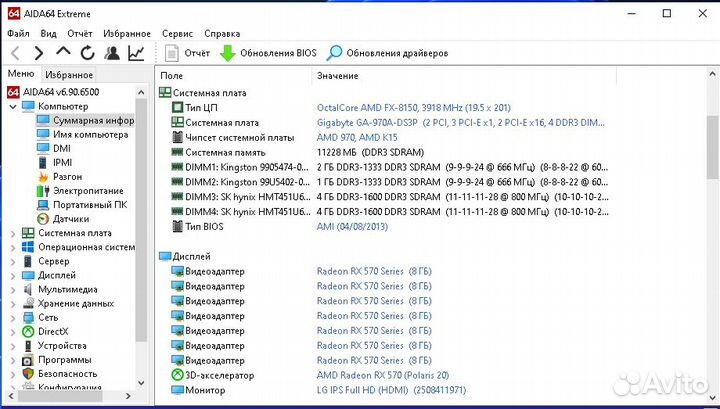
Task: Collapse the Компьютер tree node
Action: coord(13,106)
